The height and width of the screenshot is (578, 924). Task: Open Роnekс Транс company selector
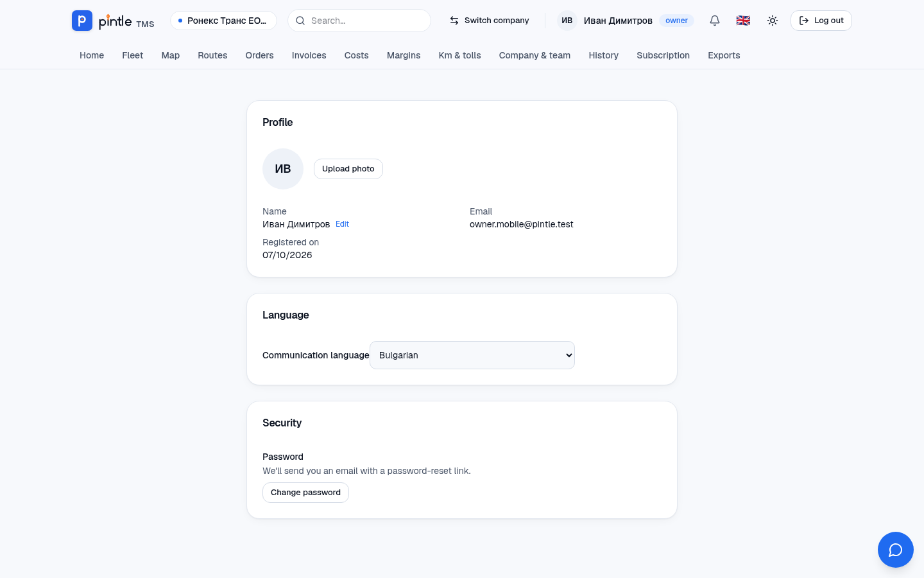223,21
